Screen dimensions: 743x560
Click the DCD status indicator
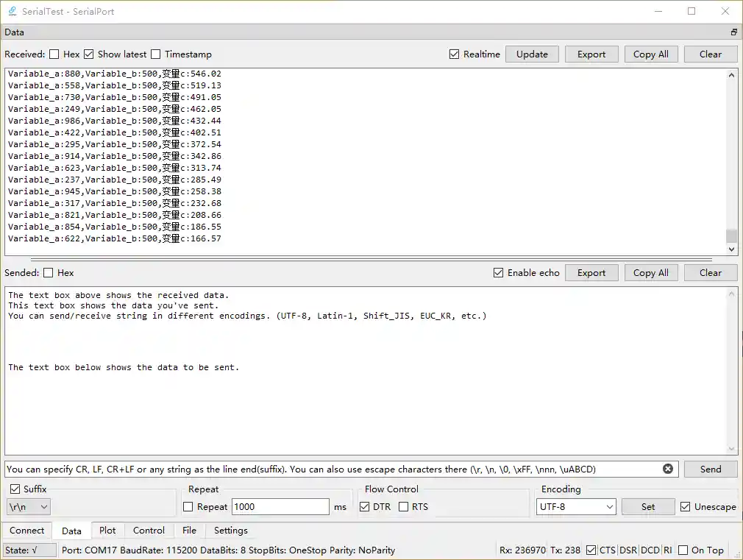click(x=650, y=550)
